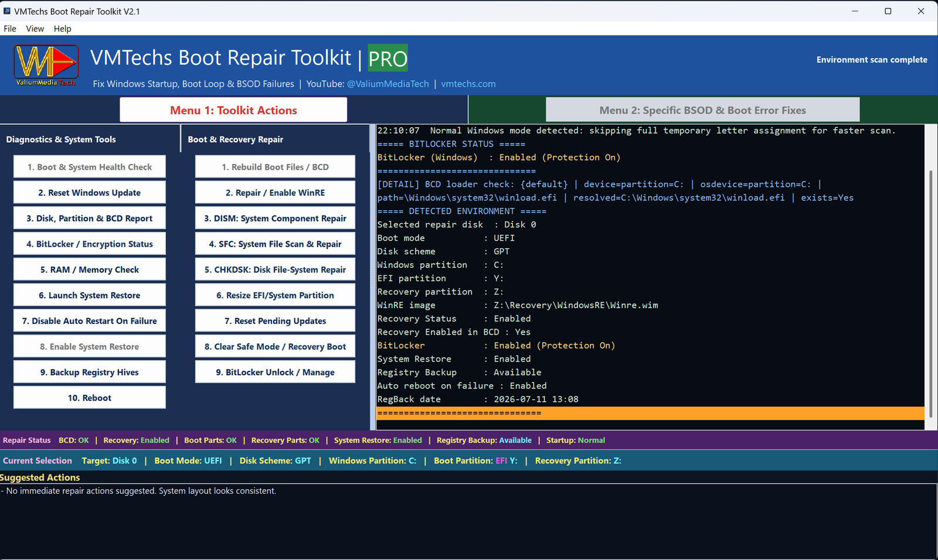Click 'Auto reboot on failure : Enabled' log line
The image size is (938, 560).
[x=462, y=386]
